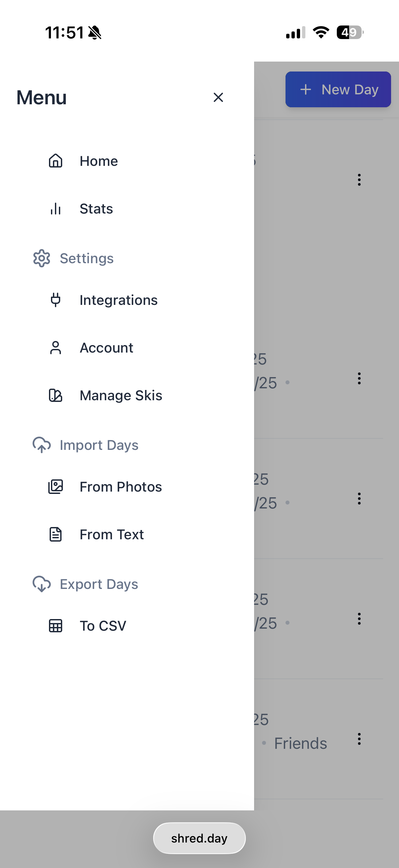Click the Settings gear icon heading
Viewport: 399px width, 868px height.
click(x=42, y=259)
